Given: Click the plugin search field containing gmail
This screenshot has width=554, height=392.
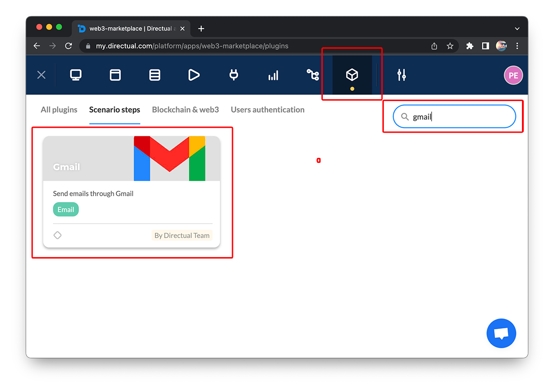Looking at the screenshot, I should tap(454, 117).
